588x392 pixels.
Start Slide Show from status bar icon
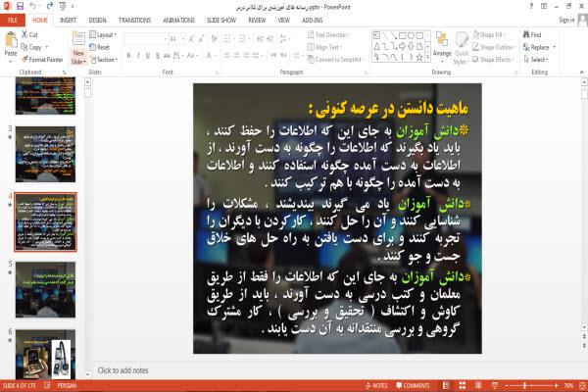pos(495,385)
